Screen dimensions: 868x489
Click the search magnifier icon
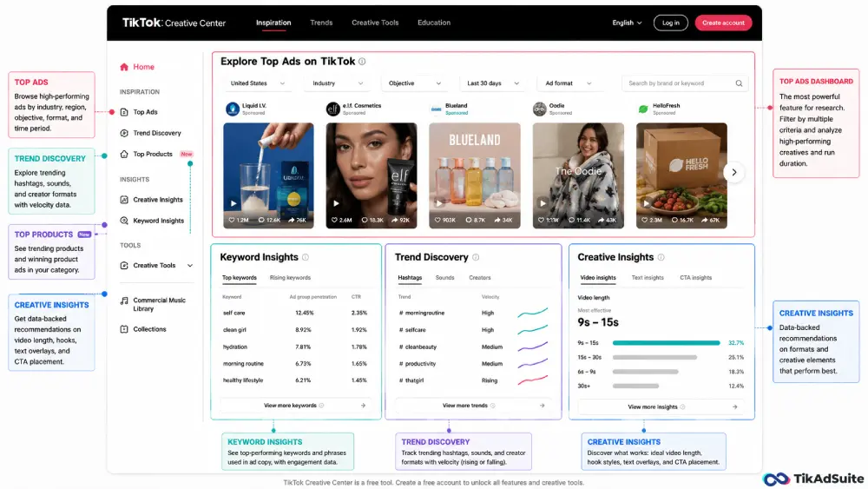(x=739, y=83)
